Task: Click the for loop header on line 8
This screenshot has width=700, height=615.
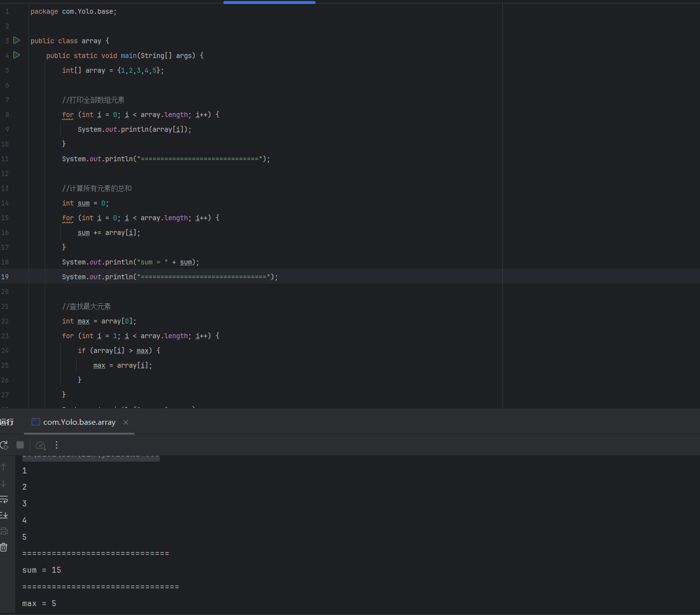Action: 141,115
